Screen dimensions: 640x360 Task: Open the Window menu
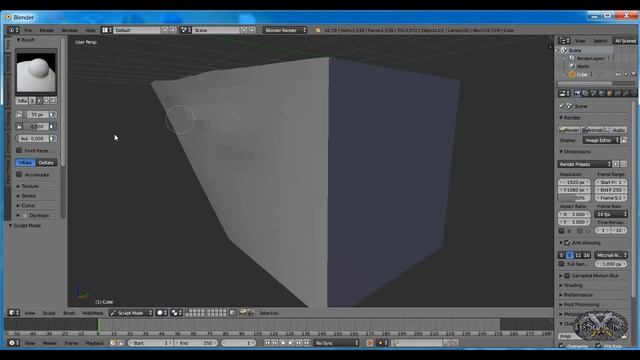tap(69, 30)
